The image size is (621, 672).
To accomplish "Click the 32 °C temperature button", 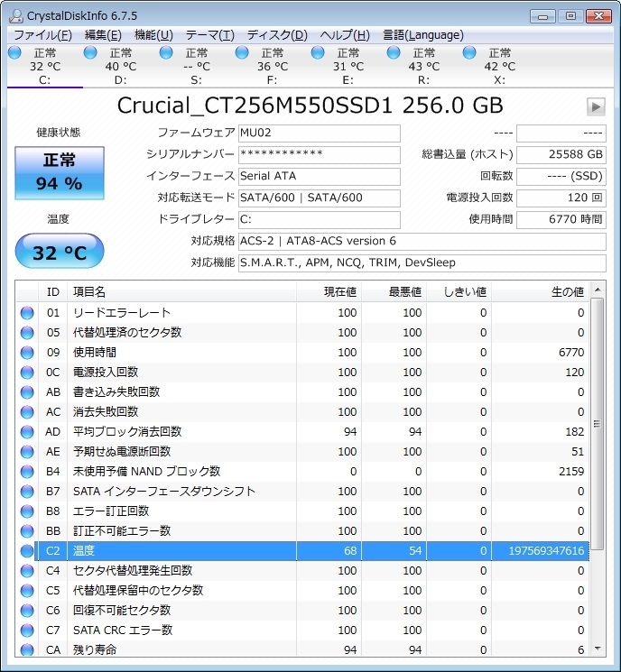I will 60,251.
